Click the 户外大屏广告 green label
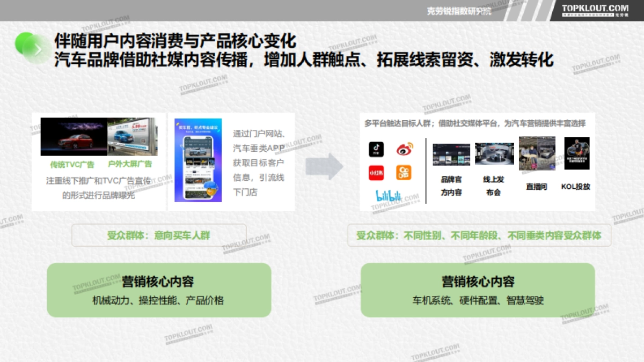Viewport: 644px width, 362px height. 131,164
